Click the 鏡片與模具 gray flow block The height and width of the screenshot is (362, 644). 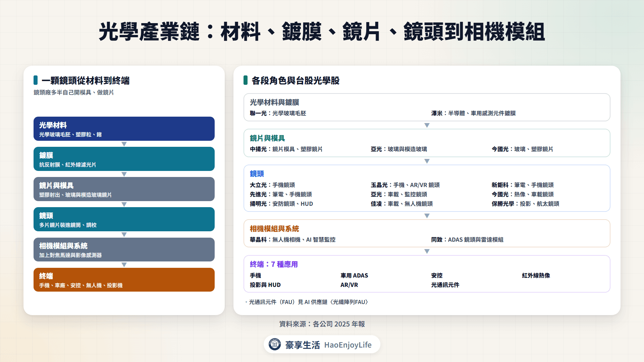click(x=124, y=189)
